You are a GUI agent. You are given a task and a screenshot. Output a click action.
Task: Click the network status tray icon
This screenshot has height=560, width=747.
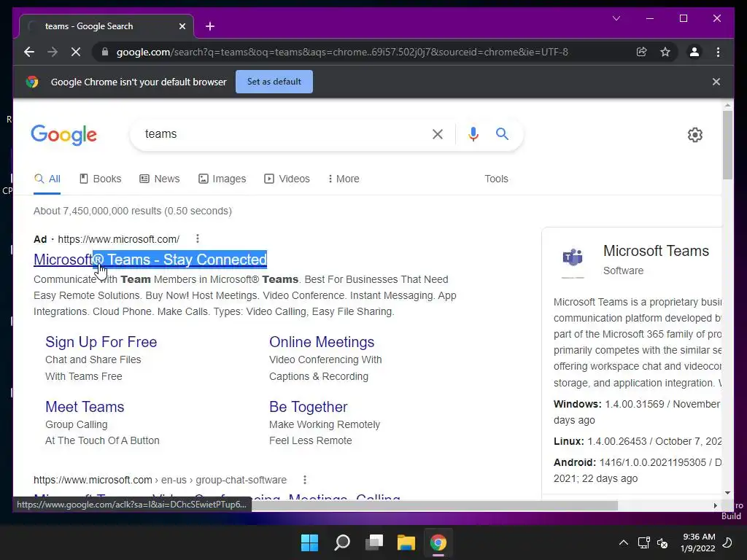tap(643, 542)
